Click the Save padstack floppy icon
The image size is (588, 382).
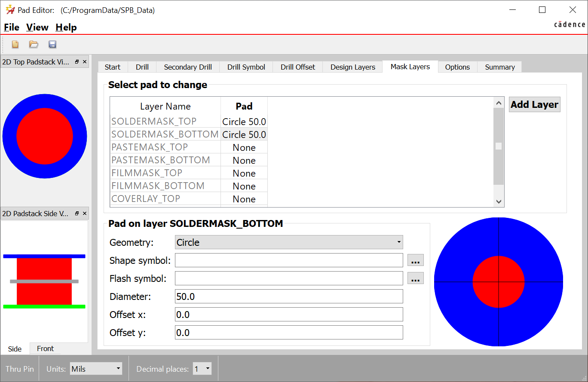pyautogui.click(x=52, y=44)
